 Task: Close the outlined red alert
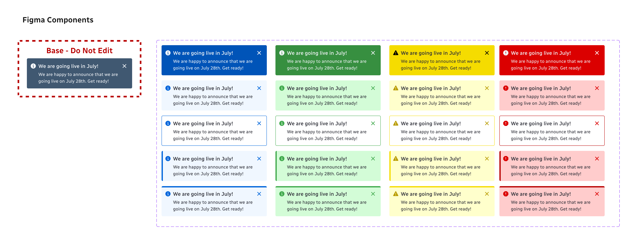[x=597, y=123]
